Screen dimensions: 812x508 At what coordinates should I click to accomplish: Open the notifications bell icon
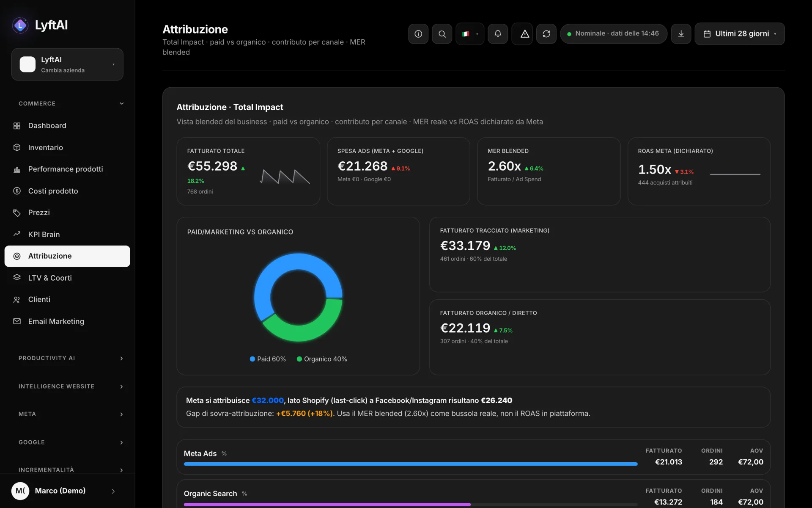click(498, 34)
